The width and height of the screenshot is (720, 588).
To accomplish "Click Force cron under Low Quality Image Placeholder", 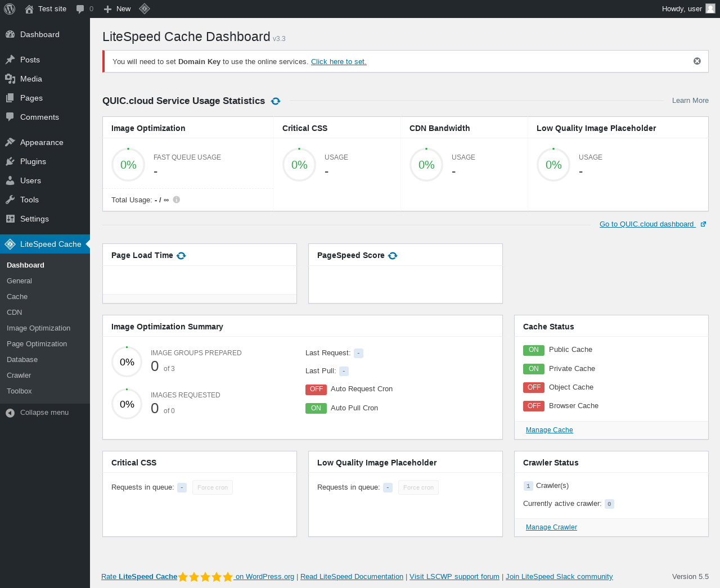I will pyautogui.click(x=418, y=487).
